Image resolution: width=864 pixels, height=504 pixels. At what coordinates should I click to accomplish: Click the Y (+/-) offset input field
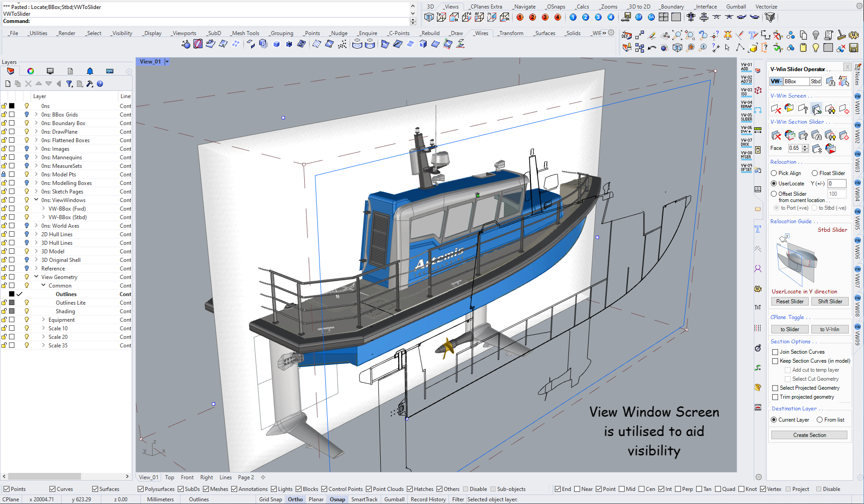[837, 184]
